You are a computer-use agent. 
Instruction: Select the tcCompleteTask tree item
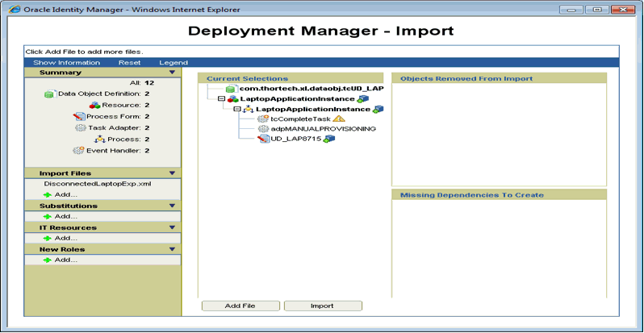point(301,119)
